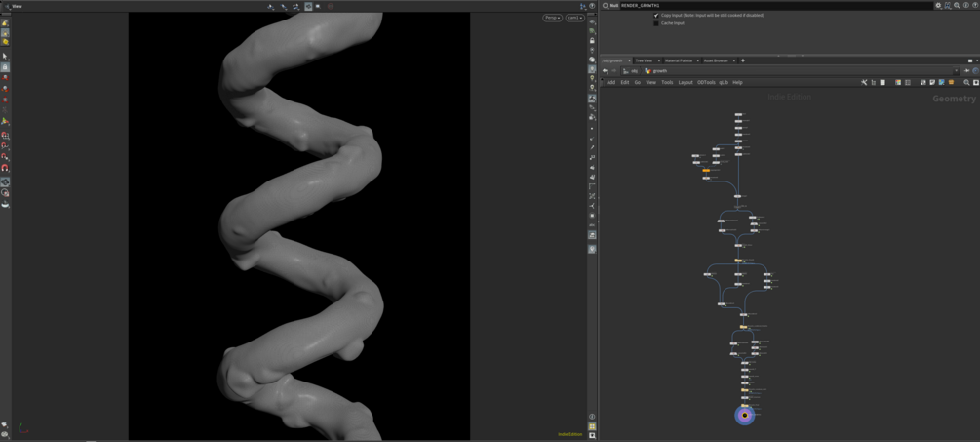Click the network editor find magnifier icon
This screenshot has width=980, height=442.
coord(966,83)
